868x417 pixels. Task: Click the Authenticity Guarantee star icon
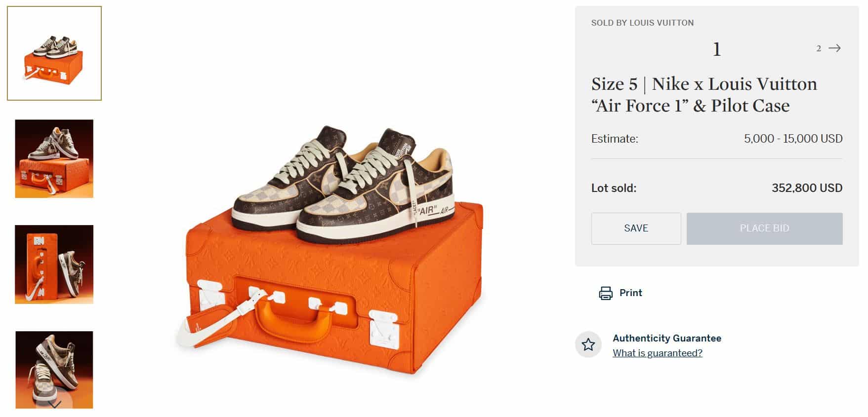pos(588,344)
